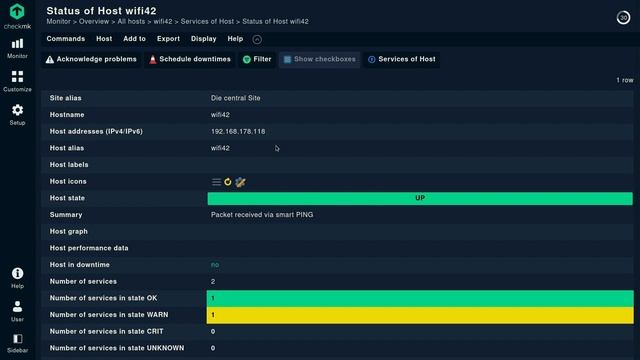Click All hosts in breadcrumb

pyautogui.click(x=131, y=22)
